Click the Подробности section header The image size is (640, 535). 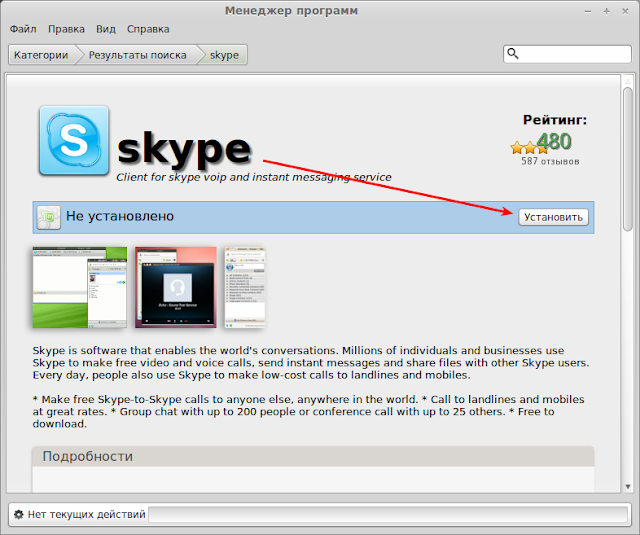click(x=313, y=456)
